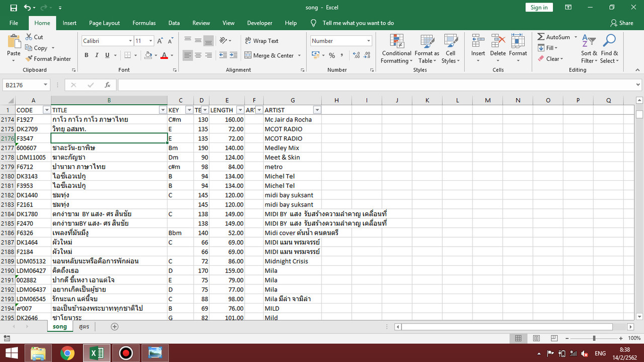The image size is (644, 362).
Task: Toggle italic formatting
Action: pos(96,55)
